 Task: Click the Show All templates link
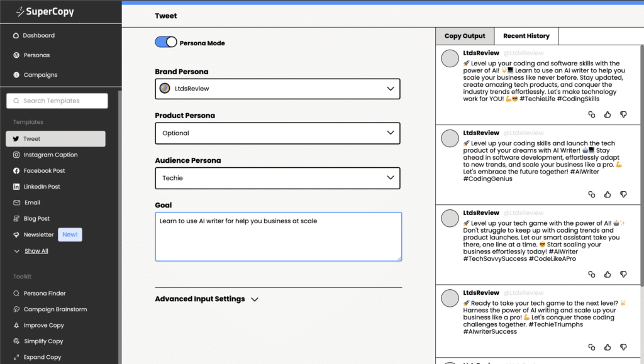click(36, 251)
